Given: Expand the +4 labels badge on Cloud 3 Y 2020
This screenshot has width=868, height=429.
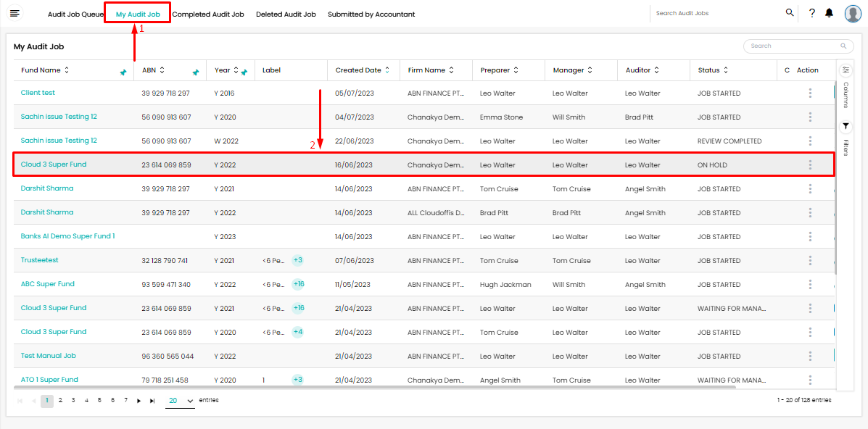Looking at the screenshot, I should coord(298,332).
